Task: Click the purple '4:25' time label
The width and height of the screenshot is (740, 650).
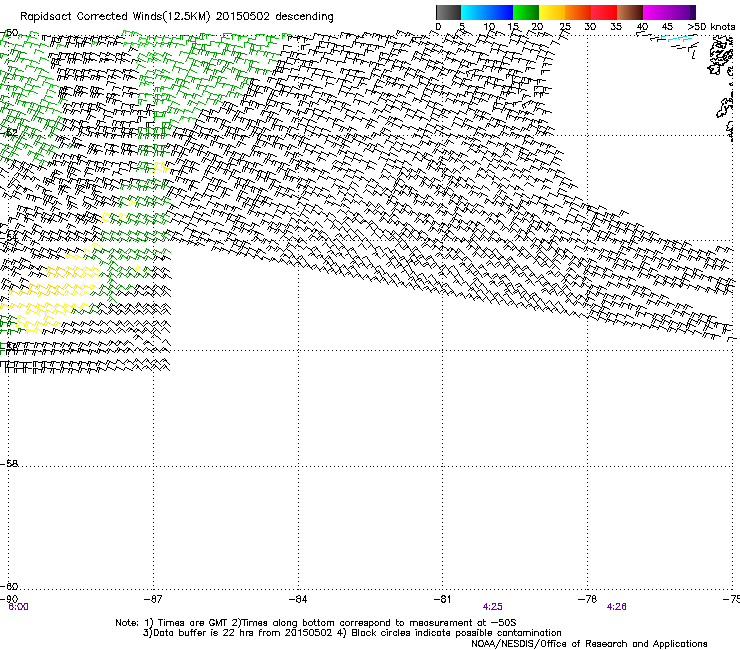Action: pyautogui.click(x=492, y=607)
